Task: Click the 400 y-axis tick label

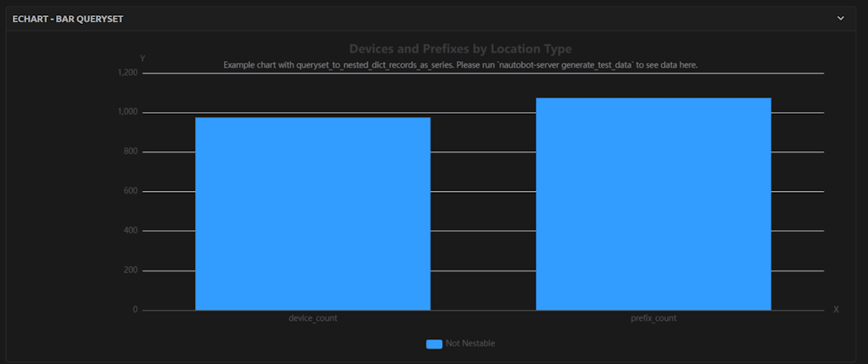Action: [130, 231]
